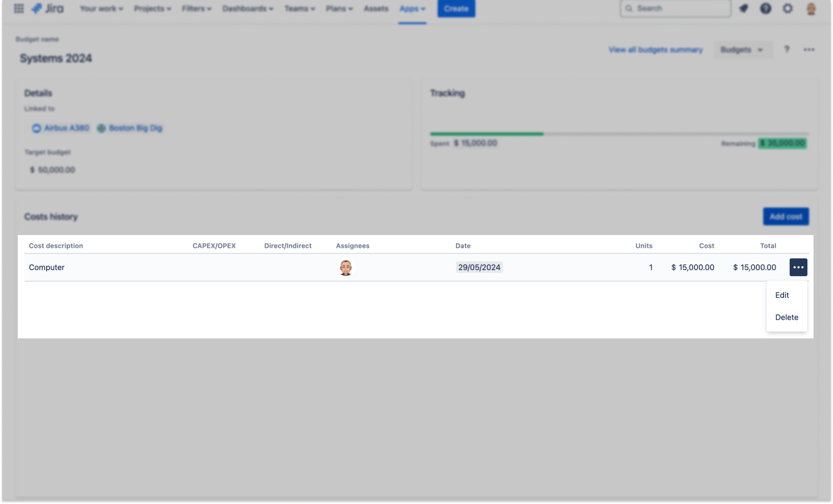Screen dimensions: 833x504
Task: Click the green spent progress bar
Action: (487, 133)
